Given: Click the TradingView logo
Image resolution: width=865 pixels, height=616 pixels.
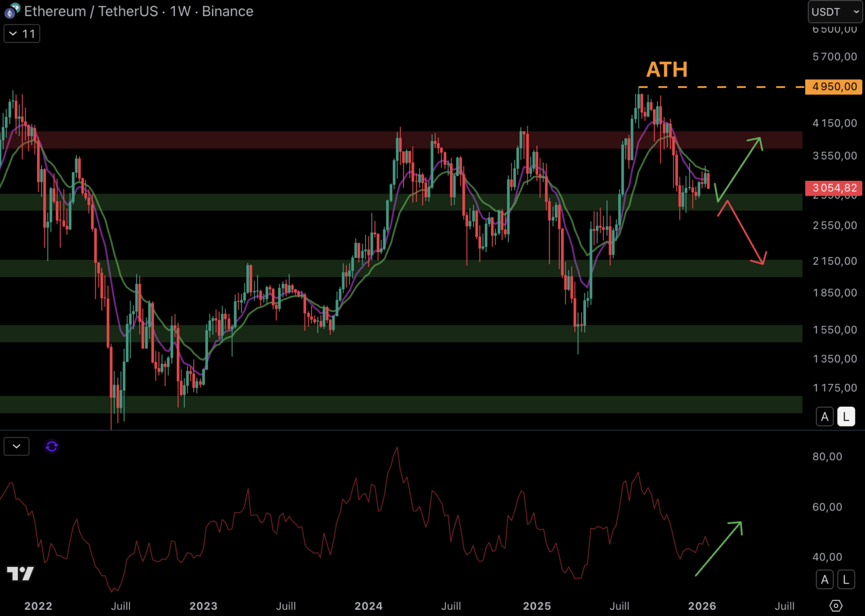Looking at the screenshot, I should coord(21,573).
